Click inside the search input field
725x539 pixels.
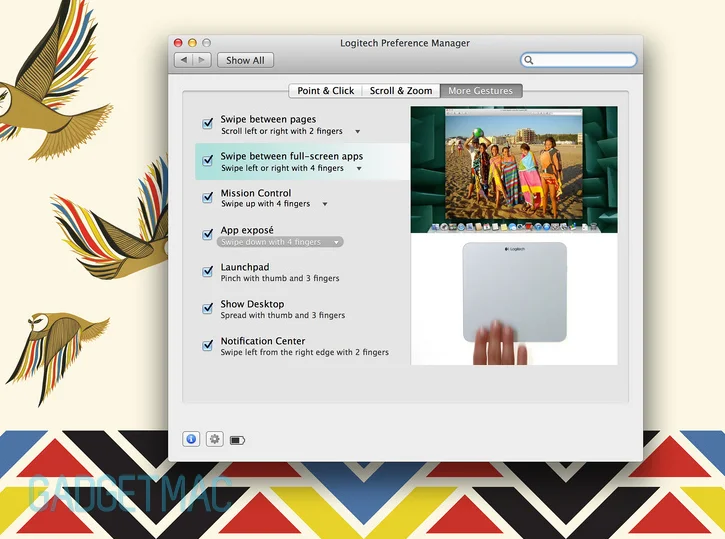point(579,60)
